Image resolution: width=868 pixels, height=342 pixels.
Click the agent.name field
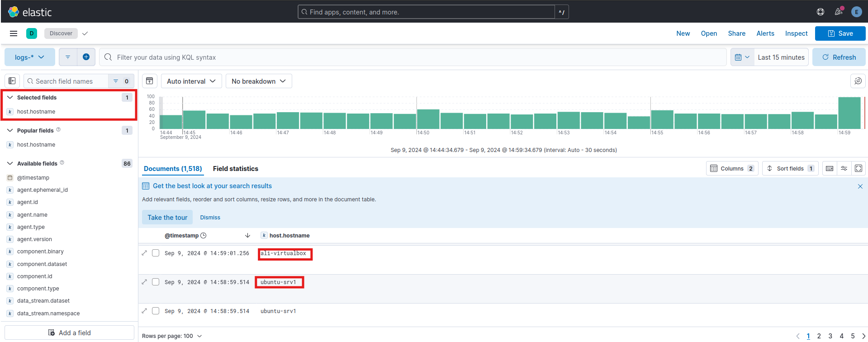coord(32,215)
